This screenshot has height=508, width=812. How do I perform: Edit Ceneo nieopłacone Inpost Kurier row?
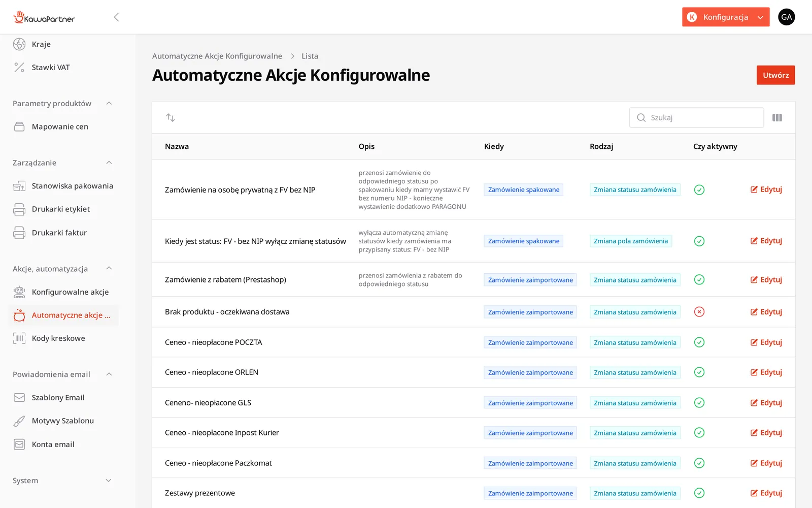click(x=766, y=433)
